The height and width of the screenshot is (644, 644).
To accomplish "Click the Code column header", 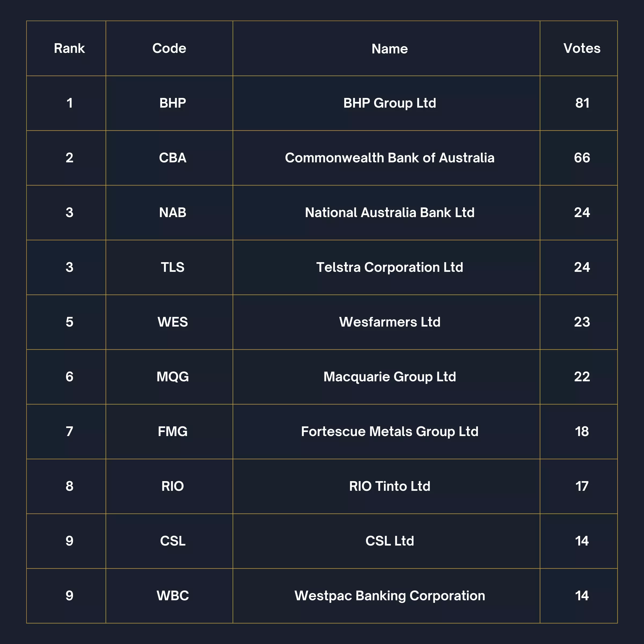I will coord(169,48).
